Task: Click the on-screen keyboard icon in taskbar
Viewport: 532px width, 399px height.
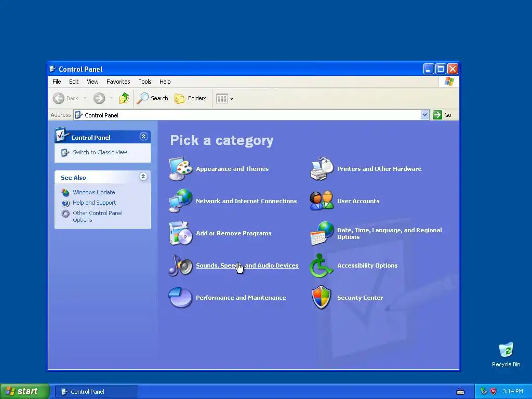Action: [460, 392]
